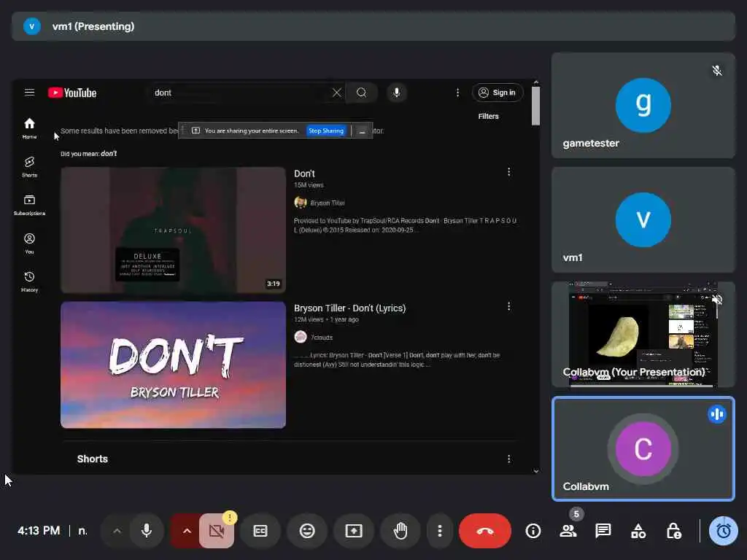Click the vm1 (Presenting) banner

point(373,26)
